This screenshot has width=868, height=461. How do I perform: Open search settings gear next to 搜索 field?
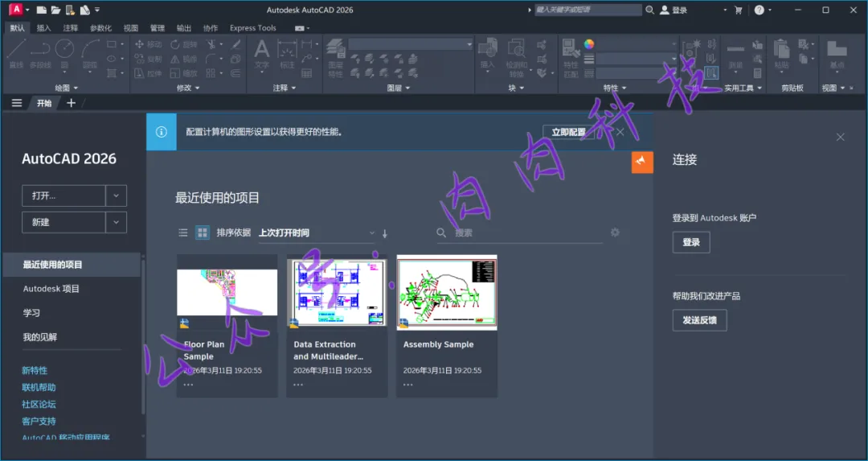[615, 233]
